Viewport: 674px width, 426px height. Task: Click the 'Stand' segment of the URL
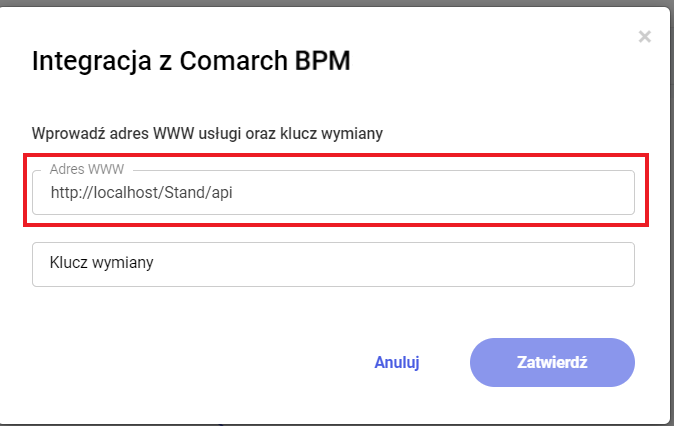[182, 193]
